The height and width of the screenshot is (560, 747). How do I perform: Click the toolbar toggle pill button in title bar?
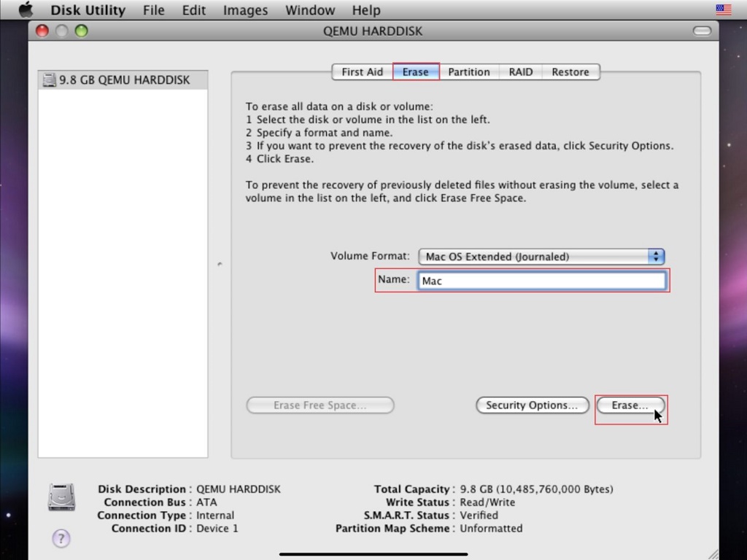(702, 31)
